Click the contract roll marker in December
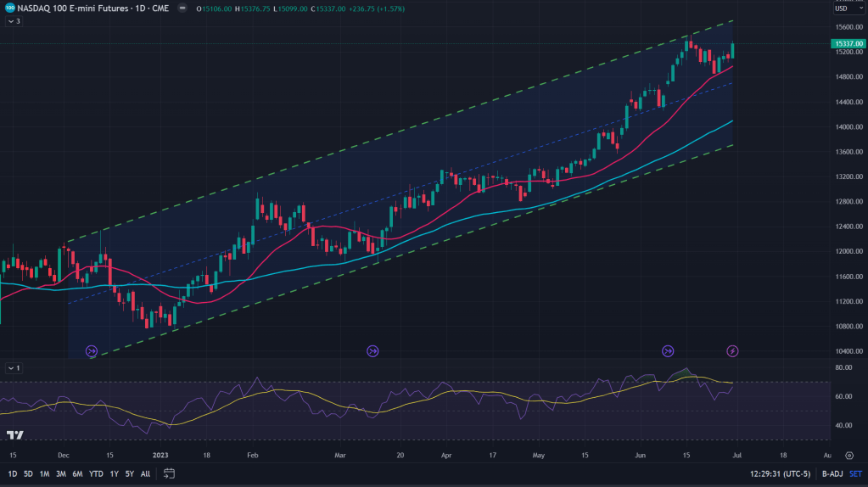This screenshot has height=487, width=868. (x=92, y=350)
